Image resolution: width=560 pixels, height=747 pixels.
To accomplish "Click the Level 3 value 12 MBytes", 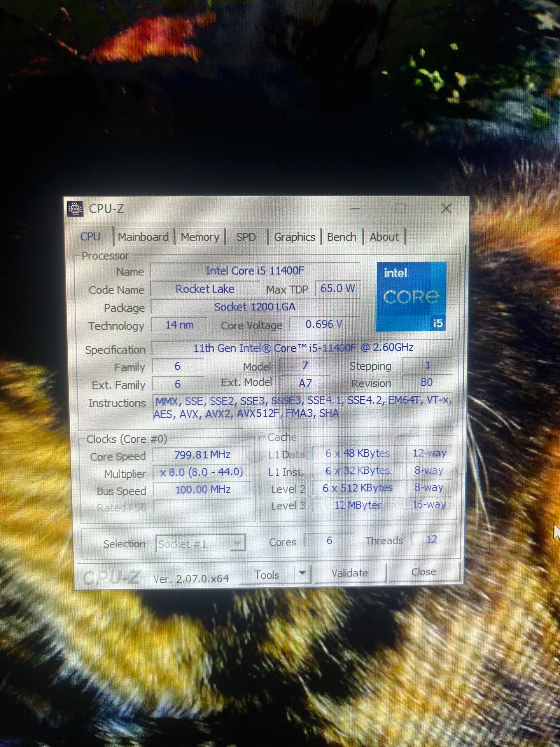I will coord(358,505).
